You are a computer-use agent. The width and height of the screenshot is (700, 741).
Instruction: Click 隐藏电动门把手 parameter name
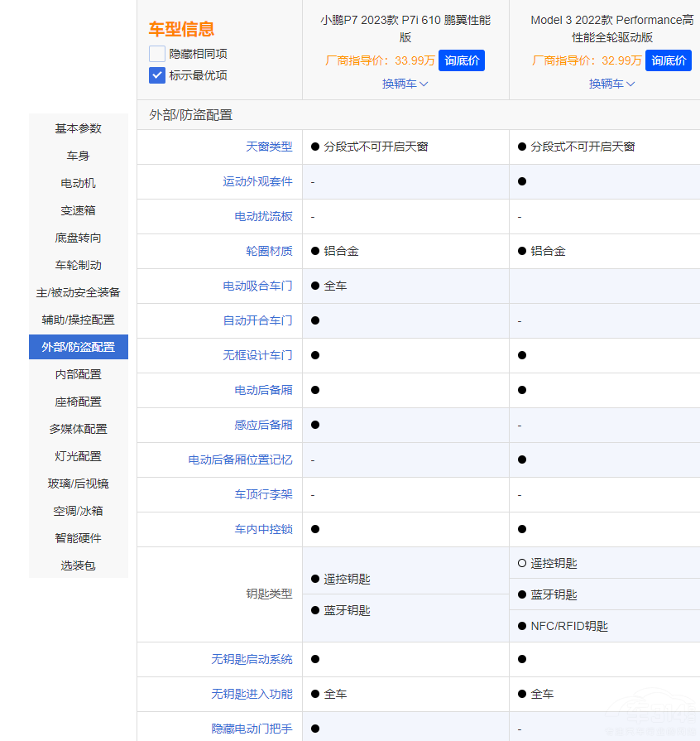coord(252,729)
